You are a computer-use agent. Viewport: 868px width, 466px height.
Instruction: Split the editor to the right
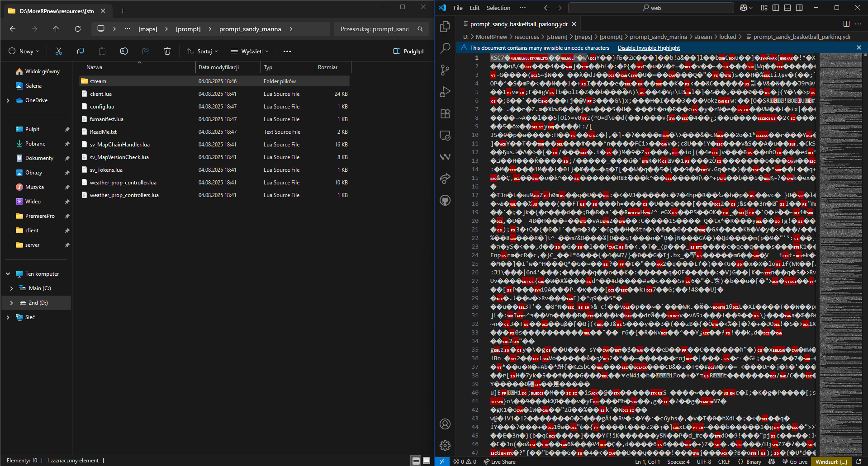point(846,24)
